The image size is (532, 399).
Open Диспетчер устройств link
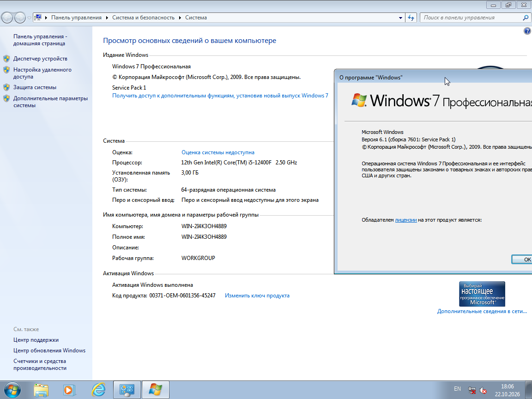point(40,58)
